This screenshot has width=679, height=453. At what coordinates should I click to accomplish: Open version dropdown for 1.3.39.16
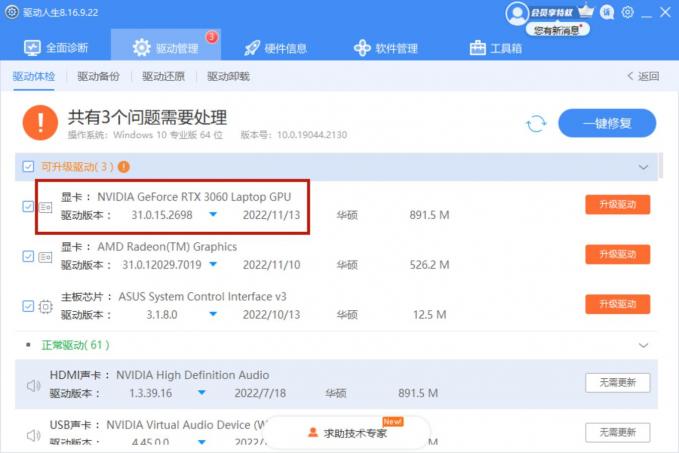click(x=202, y=393)
